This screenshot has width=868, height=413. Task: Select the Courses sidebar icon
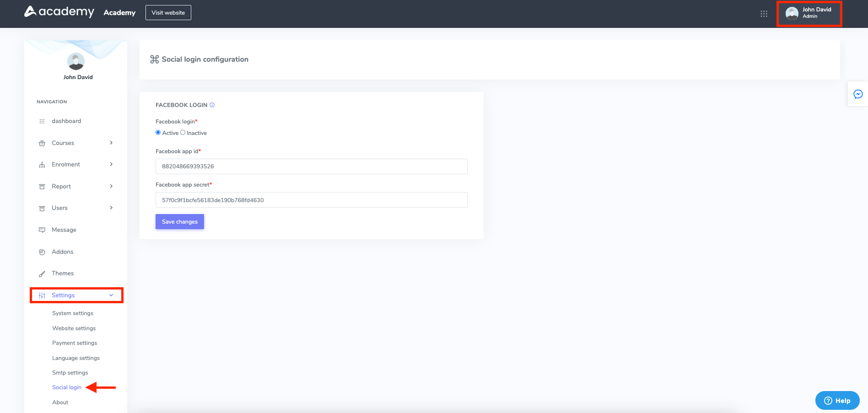click(42, 143)
